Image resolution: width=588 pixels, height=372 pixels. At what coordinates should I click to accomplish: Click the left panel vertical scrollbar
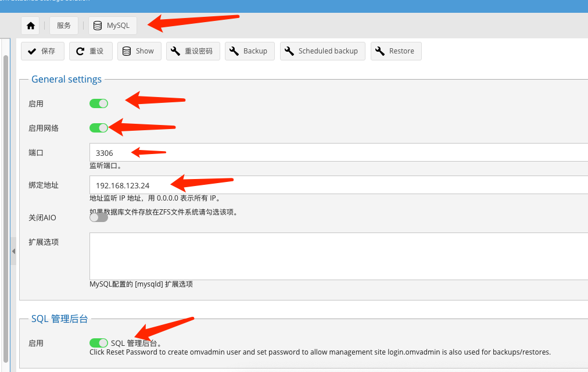click(x=6, y=209)
